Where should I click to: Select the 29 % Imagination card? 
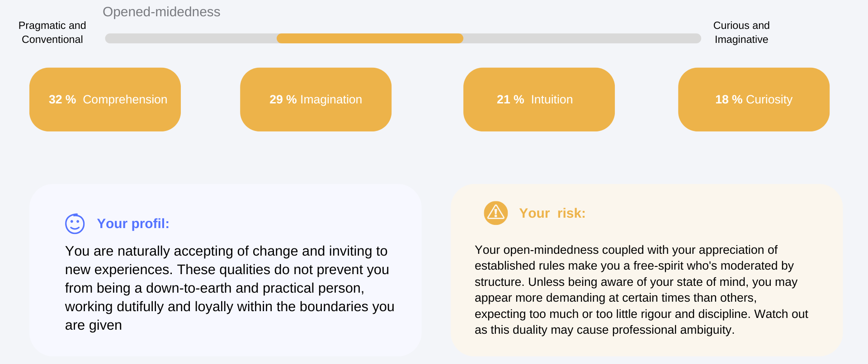click(316, 99)
